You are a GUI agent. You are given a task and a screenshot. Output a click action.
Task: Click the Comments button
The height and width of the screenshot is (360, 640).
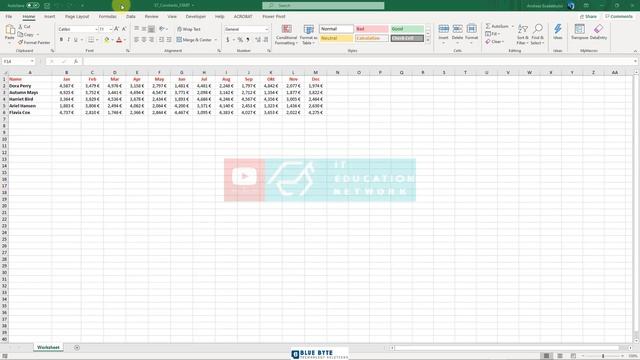(619, 16)
